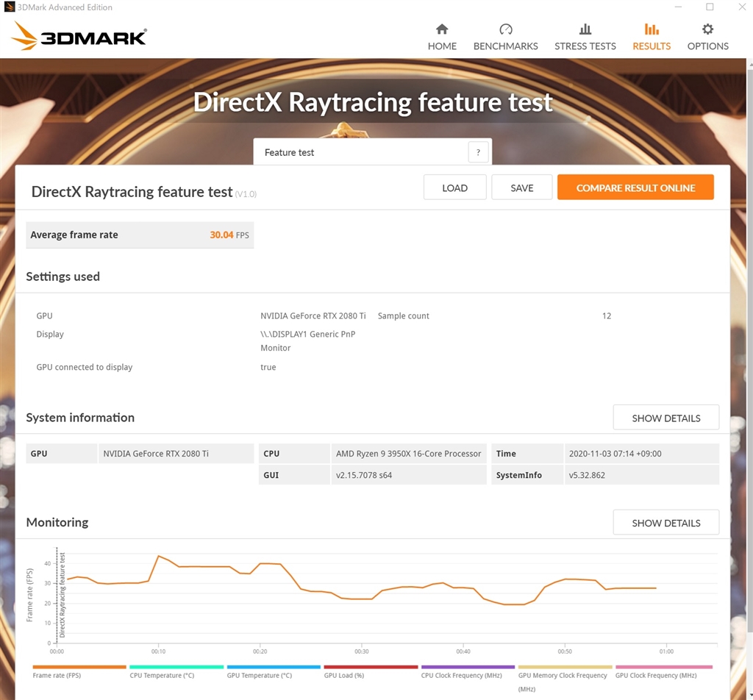Viewport: 753px width, 700px height.
Task: Toggle GPU Temperature legend swatch
Action: click(x=274, y=667)
